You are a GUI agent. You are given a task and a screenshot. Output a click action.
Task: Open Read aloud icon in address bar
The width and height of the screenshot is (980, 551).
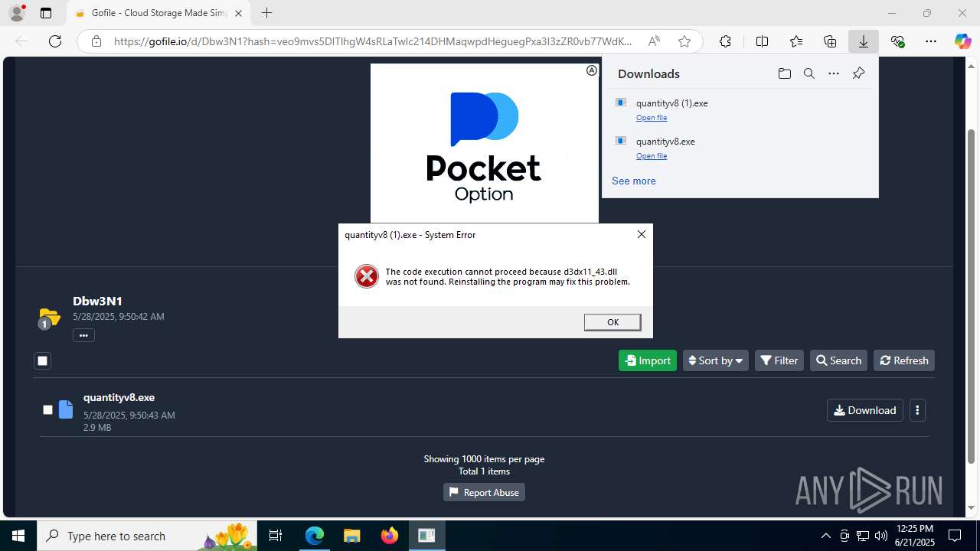point(654,41)
